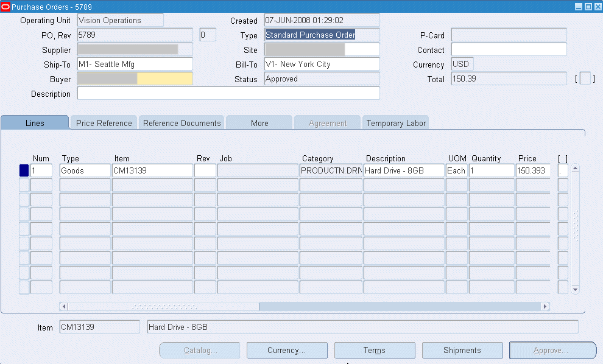Viewport: 603px width, 364px height.
Task: Click the Buyer field
Action: [x=135, y=79]
